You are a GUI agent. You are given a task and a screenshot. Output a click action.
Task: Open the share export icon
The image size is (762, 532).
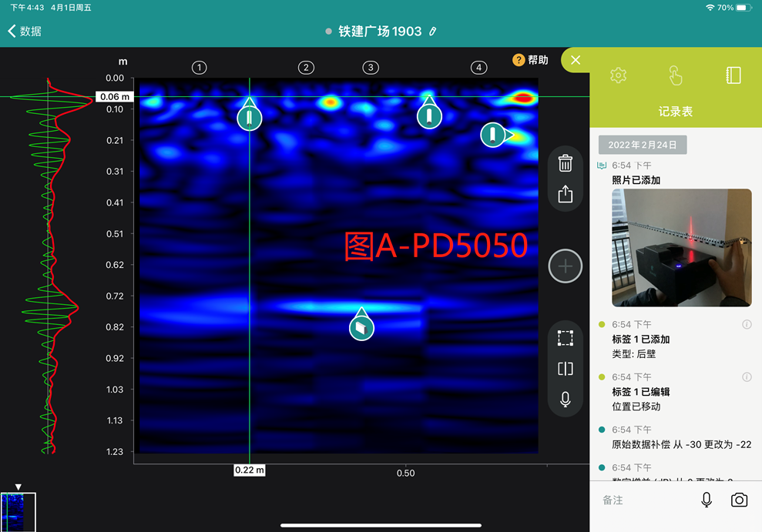[565, 194]
